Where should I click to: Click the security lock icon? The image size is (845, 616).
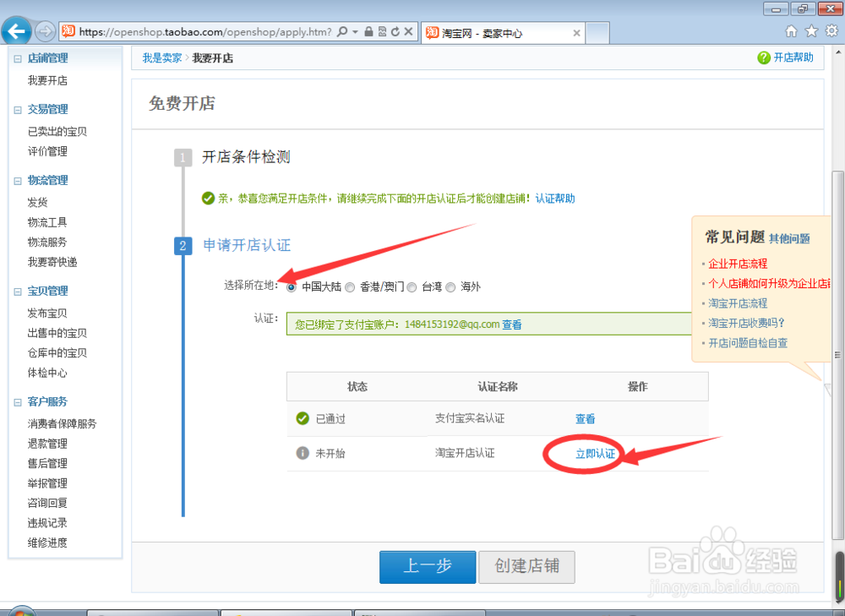pyautogui.click(x=368, y=32)
